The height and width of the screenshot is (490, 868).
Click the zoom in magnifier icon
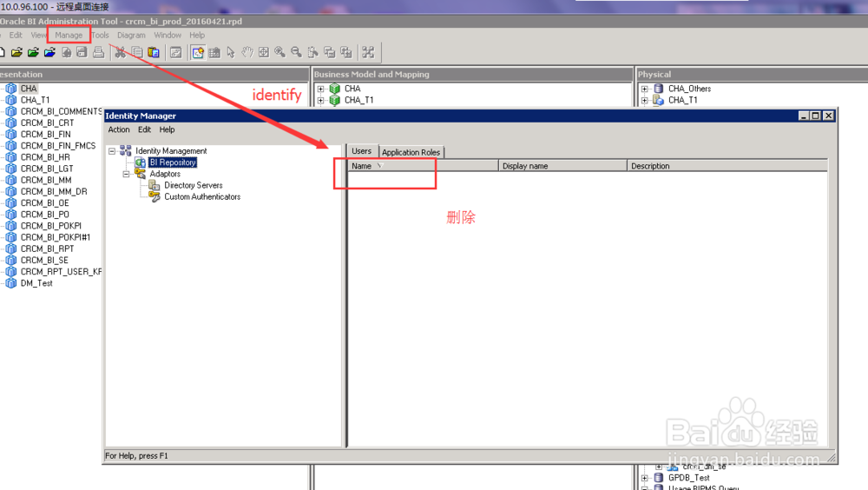tap(280, 53)
